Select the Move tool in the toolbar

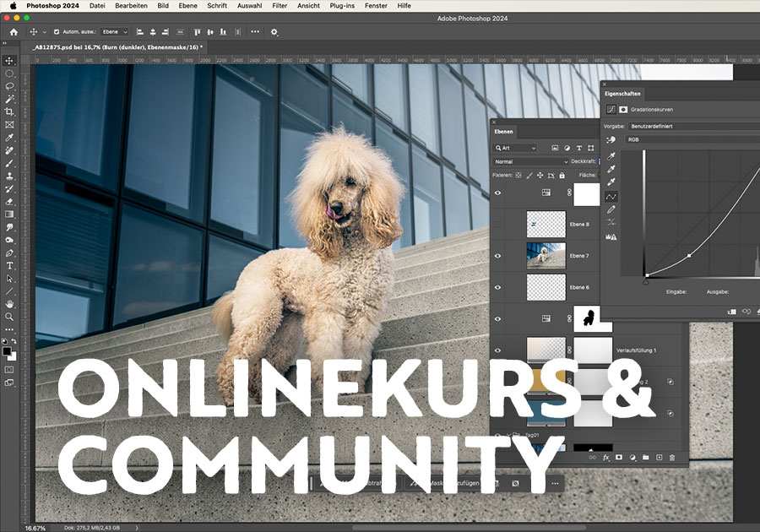coord(9,61)
